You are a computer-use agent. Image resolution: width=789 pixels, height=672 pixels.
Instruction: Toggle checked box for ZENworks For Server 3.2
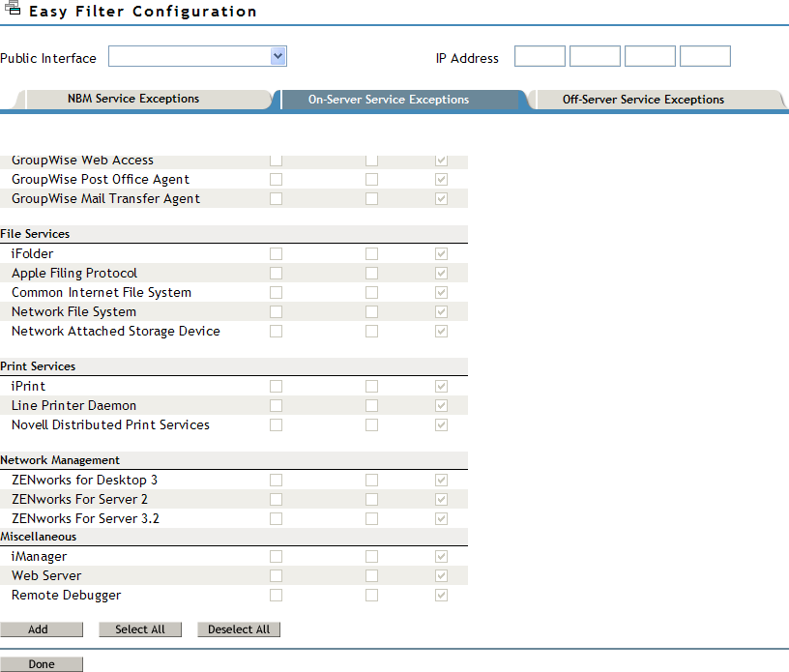click(441, 518)
